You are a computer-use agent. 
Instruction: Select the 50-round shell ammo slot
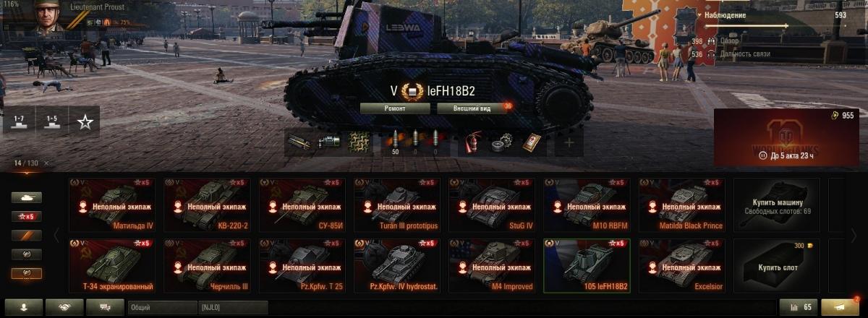(395, 143)
